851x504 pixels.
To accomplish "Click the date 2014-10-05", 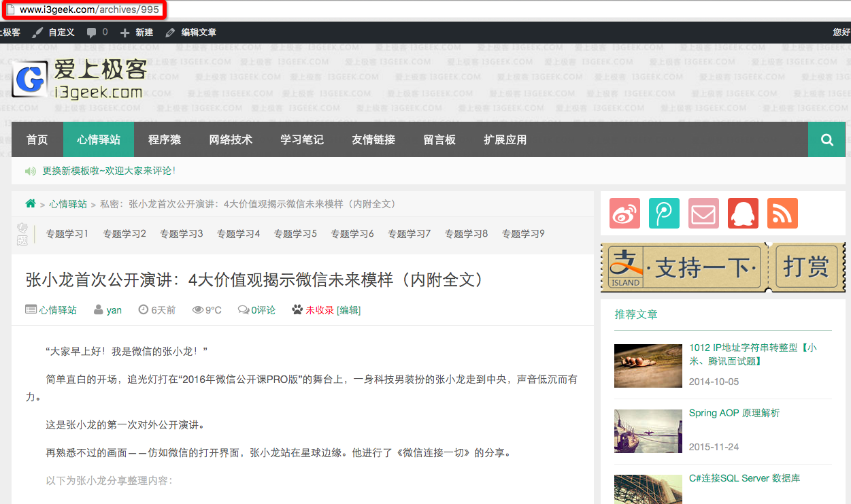I will tap(714, 382).
